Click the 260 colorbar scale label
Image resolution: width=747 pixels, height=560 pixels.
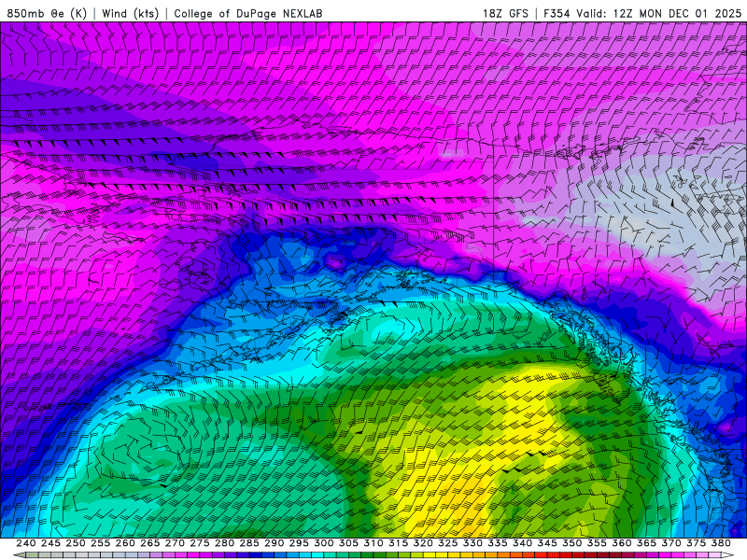pos(125,543)
